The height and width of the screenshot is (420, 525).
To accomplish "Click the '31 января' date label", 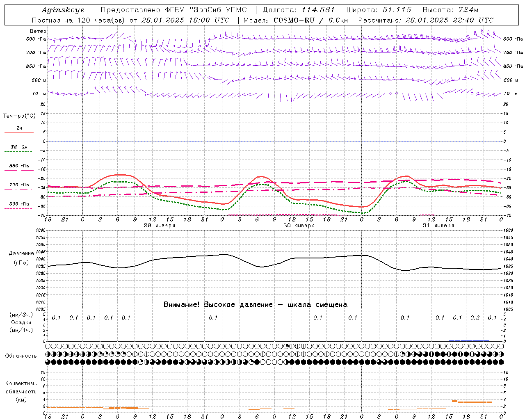I will coord(438,226).
